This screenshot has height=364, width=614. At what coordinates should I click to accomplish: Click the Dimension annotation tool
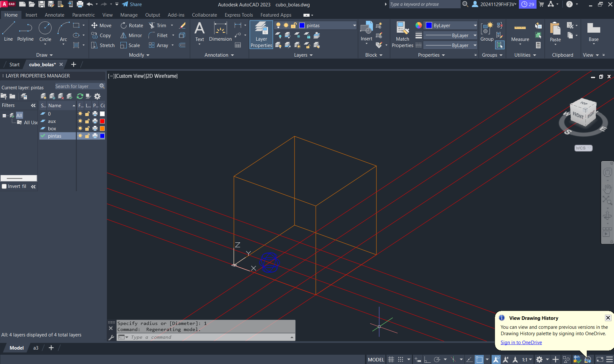220,31
